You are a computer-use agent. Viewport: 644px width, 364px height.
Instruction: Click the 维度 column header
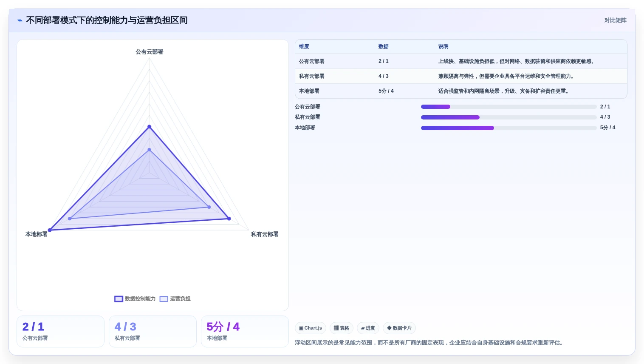[304, 47]
